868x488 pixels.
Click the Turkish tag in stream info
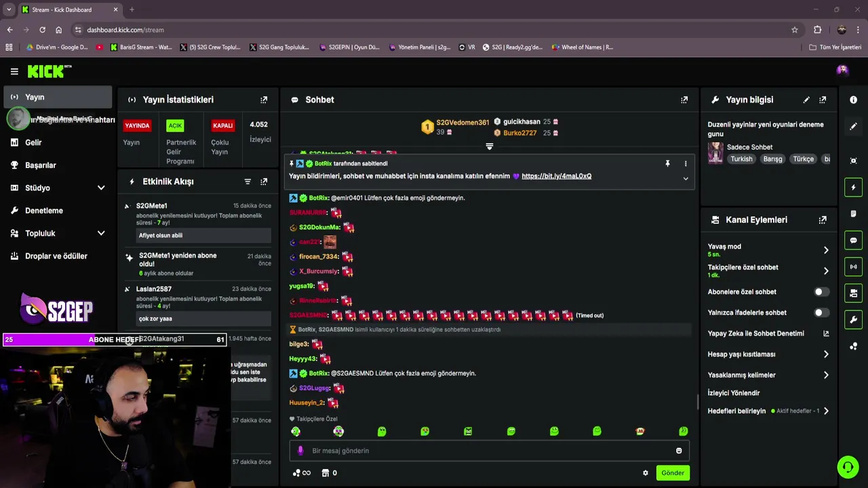point(741,159)
